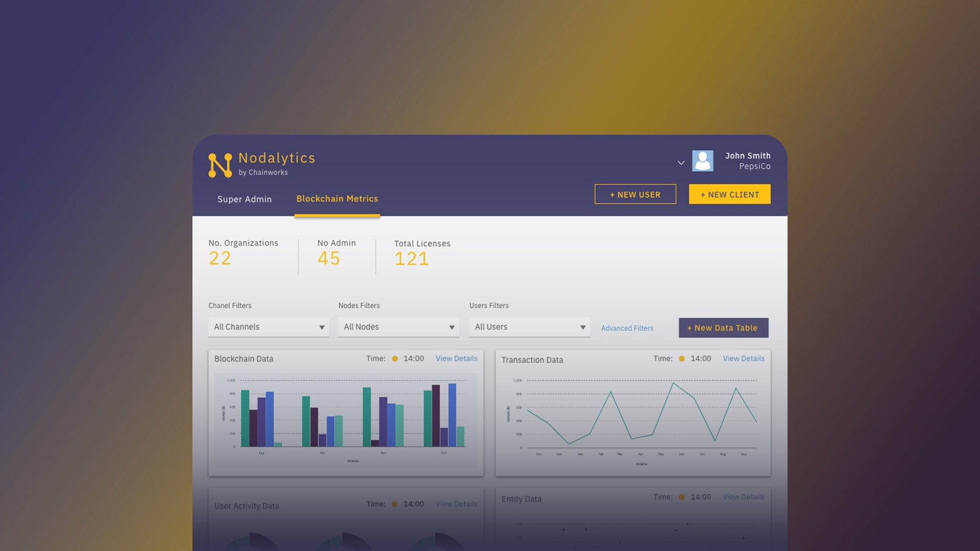980x551 pixels.
Task: View details for User Activity Data
Action: [x=457, y=504]
